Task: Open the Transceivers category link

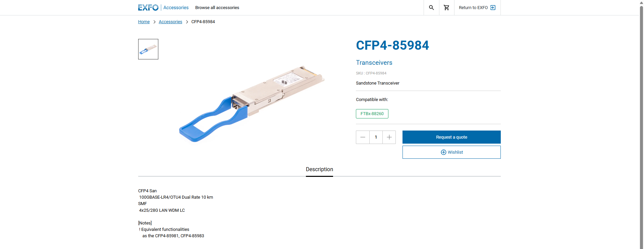Action: click(374, 63)
